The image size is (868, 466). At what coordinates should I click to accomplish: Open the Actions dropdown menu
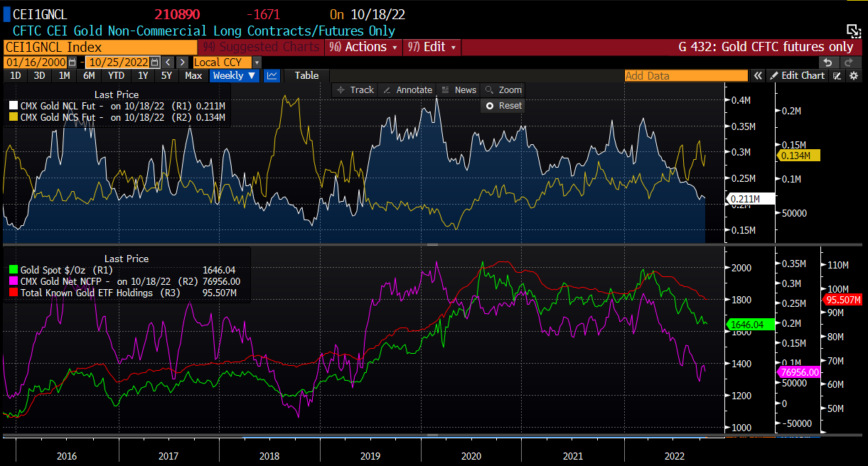coord(363,47)
